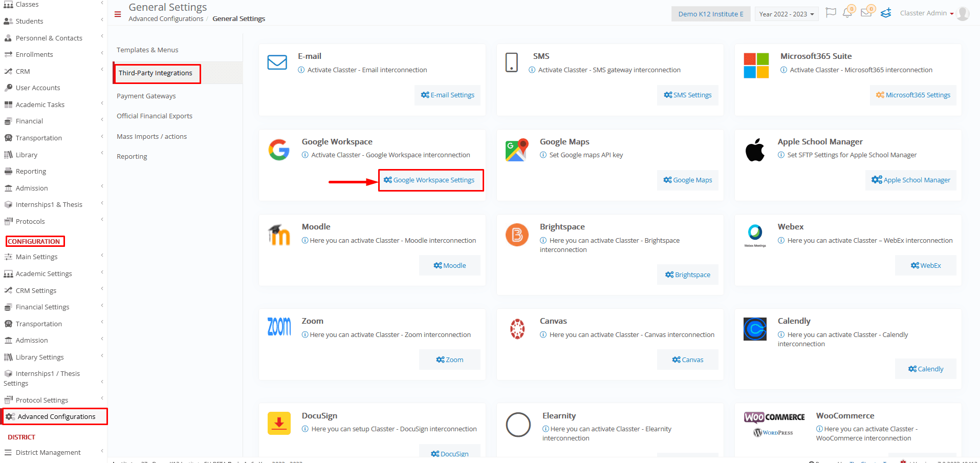Image resolution: width=980 pixels, height=463 pixels.
Task: Open the envelope messages icon in header
Action: [x=866, y=13]
